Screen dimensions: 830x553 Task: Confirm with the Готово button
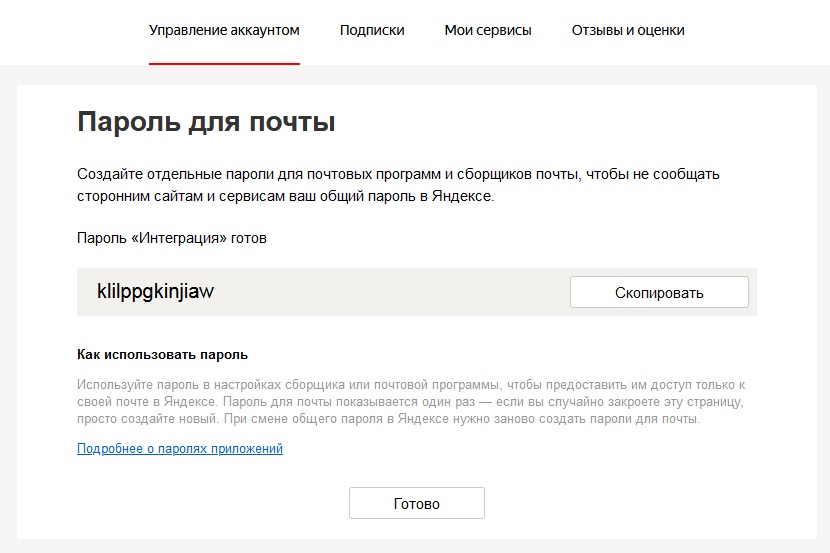pos(417,503)
